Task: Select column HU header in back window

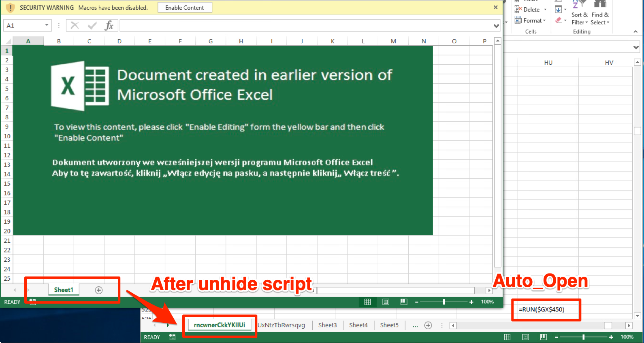Action: click(x=548, y=63)
